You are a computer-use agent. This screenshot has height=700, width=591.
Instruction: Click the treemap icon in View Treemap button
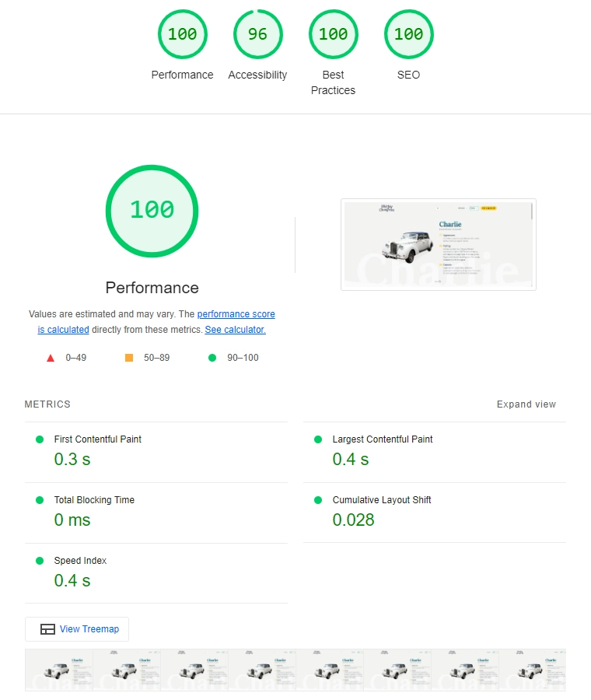point(47,629)
